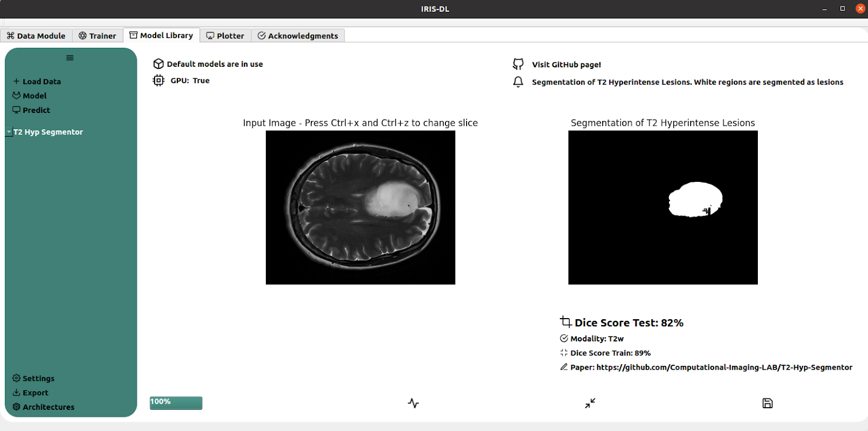This screenshot has height=431, width=868.
Task: Click the notification bell icon
Action: [518, 82]
